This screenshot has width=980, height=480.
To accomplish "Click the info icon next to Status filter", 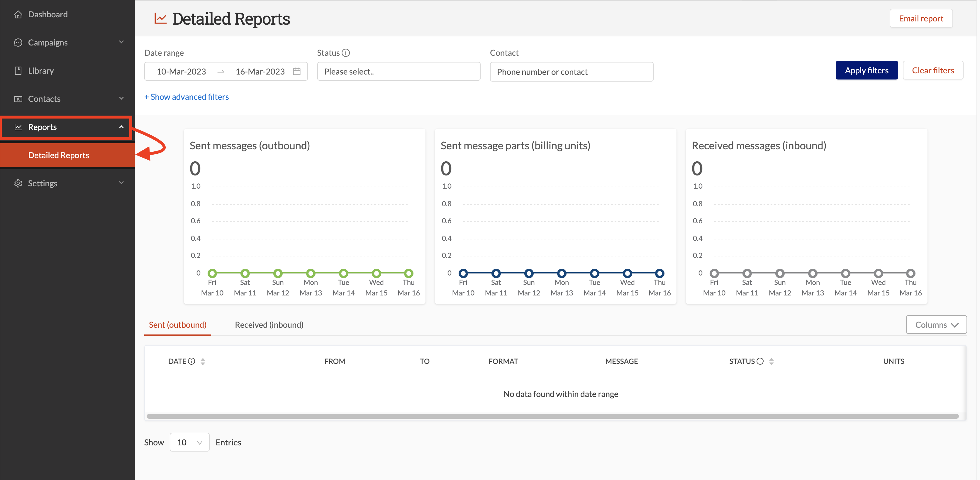I will pos(346,53).
